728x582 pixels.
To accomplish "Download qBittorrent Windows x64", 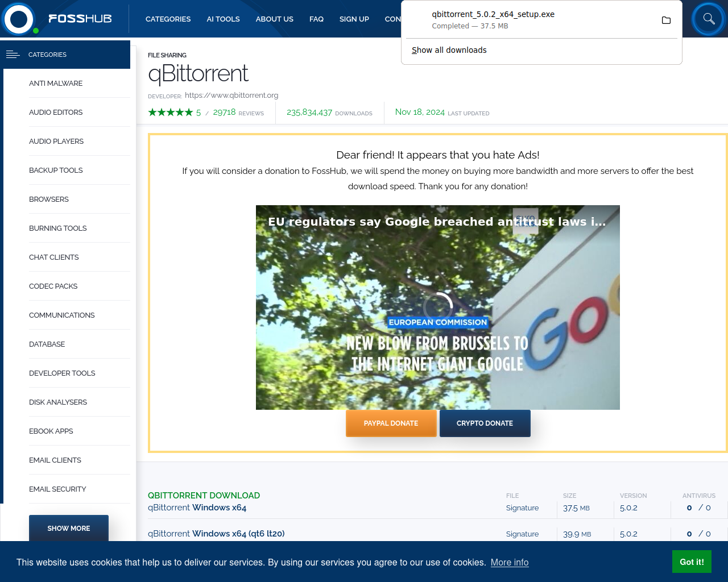I will click(197, 508).
